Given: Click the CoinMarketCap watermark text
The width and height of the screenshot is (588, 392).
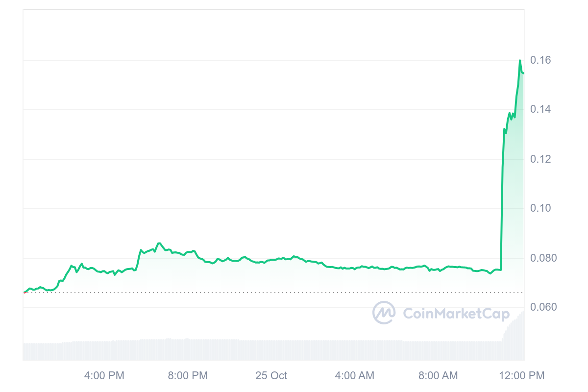Looking at the screenshot, I should (x=456, y=314).
